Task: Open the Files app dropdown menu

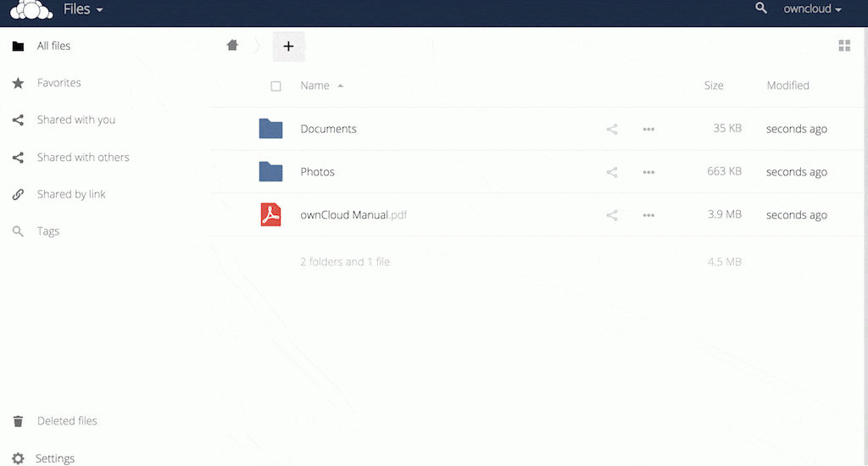Action: pos(83,8)
